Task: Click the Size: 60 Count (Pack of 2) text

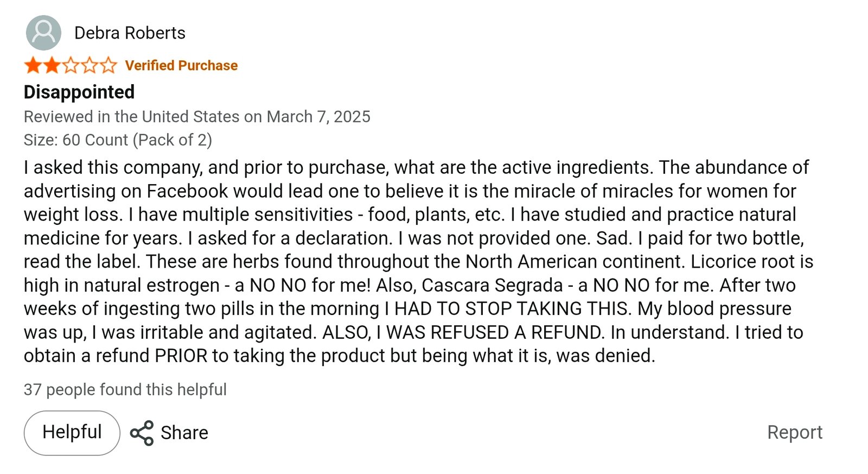Action: click(118, 140)
